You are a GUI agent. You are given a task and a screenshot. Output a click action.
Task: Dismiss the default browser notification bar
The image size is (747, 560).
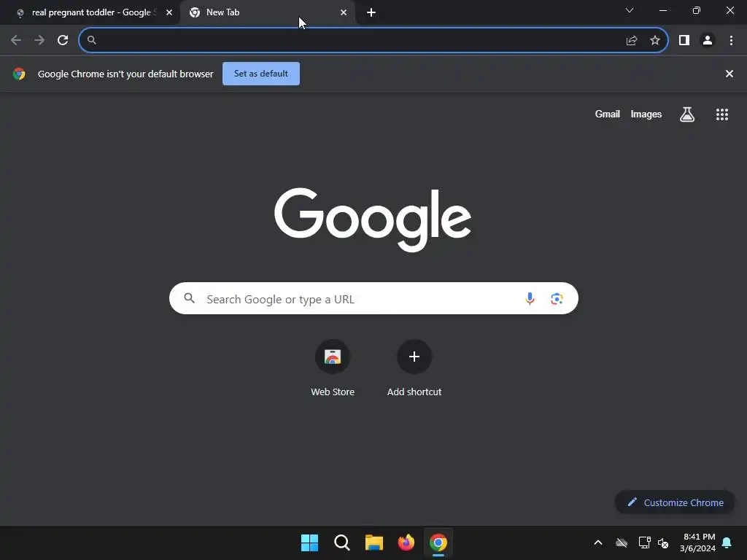click(x=729, y=74)
